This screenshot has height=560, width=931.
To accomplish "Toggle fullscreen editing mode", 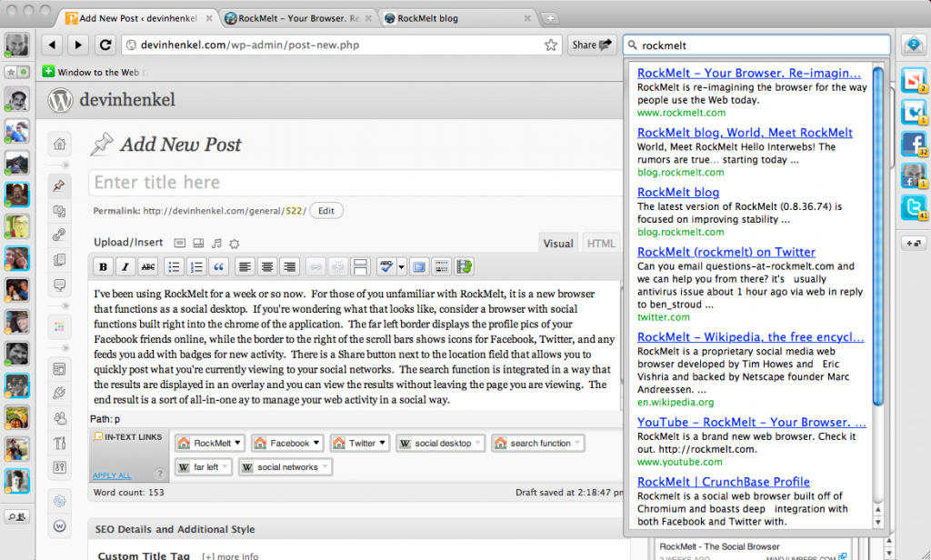I will point(419,266).
